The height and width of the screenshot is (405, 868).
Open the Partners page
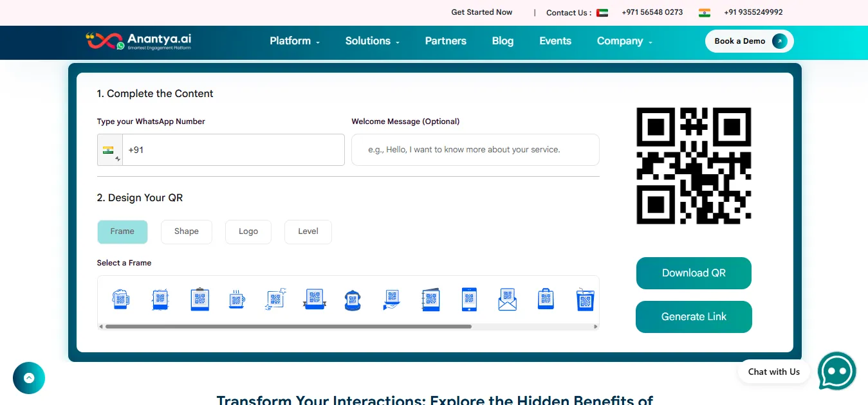(x=446, y=41)
